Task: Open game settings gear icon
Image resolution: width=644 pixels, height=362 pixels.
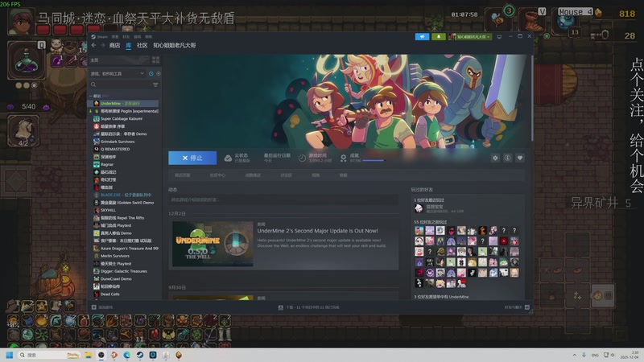Action: (495, 158)
